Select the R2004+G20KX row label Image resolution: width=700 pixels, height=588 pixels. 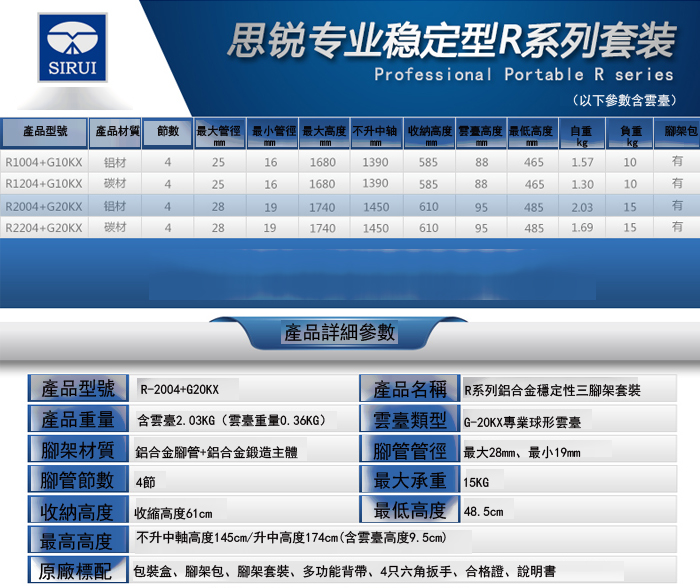pyautogui.click(x=44, y=207)
